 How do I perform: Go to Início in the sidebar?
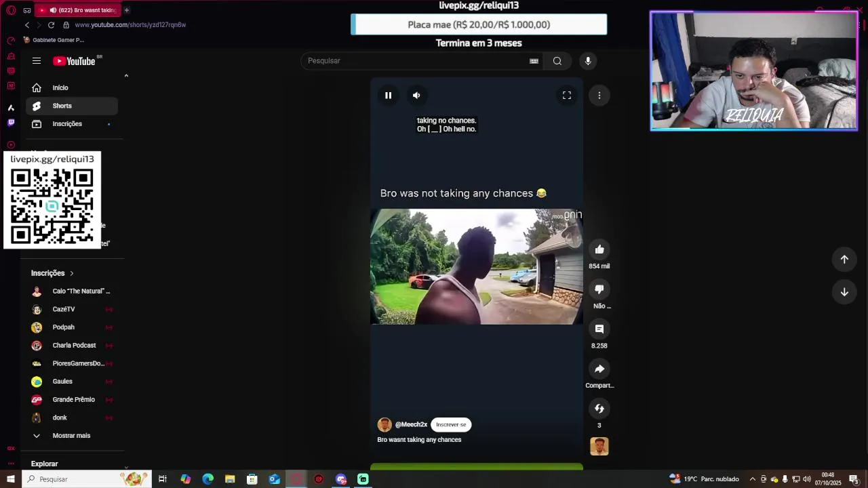[x=72, y=87]
